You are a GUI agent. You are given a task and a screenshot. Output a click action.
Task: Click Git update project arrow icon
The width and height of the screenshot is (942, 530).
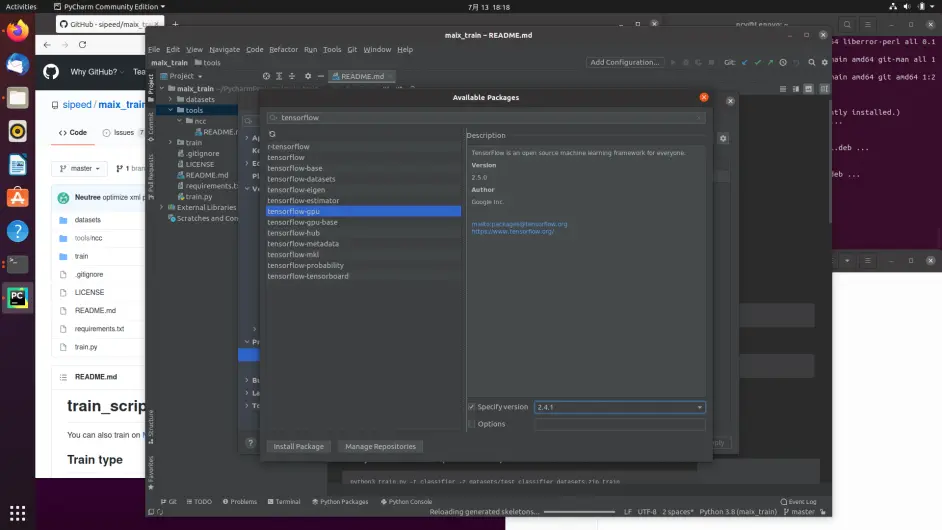pos(744,62)
